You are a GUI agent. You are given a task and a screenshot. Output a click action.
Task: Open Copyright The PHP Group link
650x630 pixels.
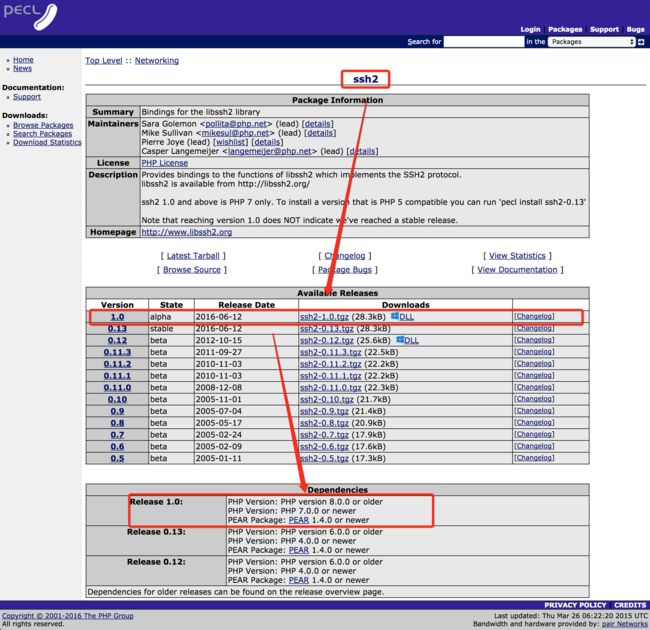tap(68, 615)
